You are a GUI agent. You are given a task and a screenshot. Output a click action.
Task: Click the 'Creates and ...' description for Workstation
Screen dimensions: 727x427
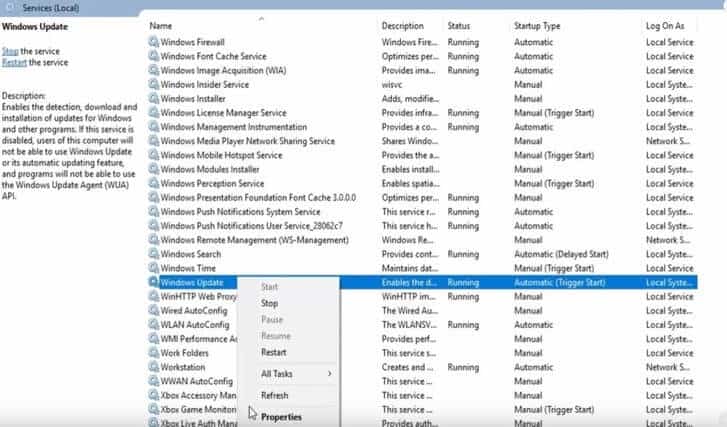pos(408,367)
